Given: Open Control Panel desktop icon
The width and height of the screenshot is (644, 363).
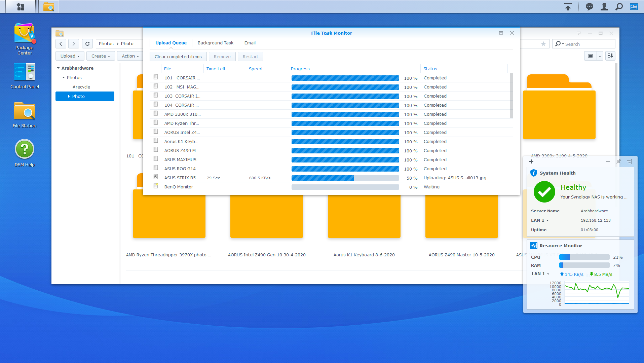Looking at the screenshot, I should 25,76.
